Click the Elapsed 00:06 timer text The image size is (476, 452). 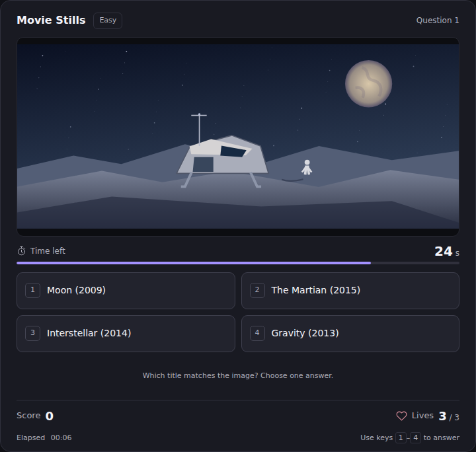click(44, 437)
